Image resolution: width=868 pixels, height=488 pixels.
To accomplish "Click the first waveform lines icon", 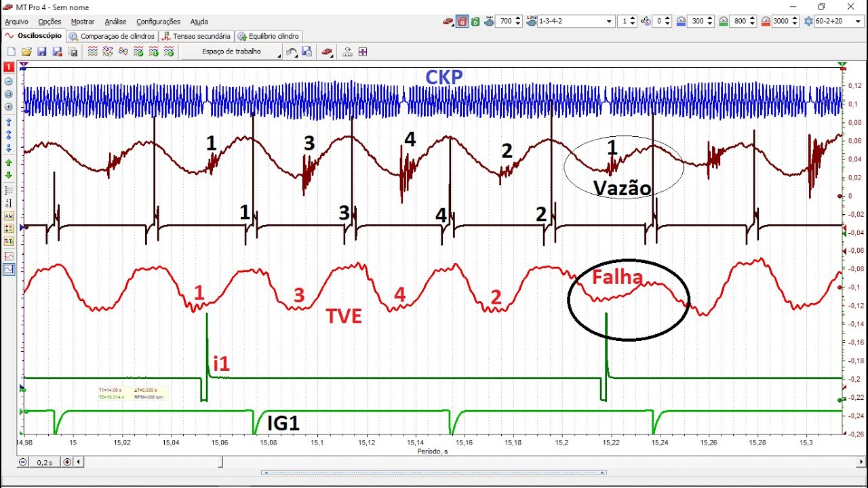I will point(93,52).
